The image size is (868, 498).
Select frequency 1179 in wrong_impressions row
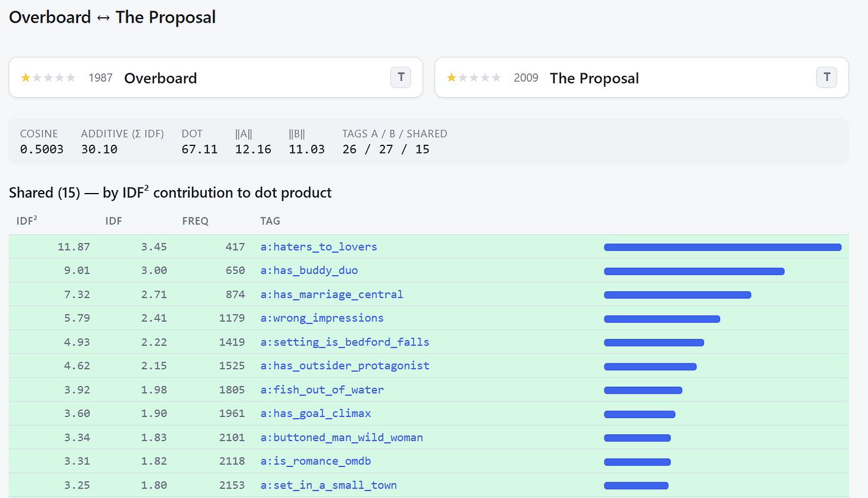click(x=232, y=318)
